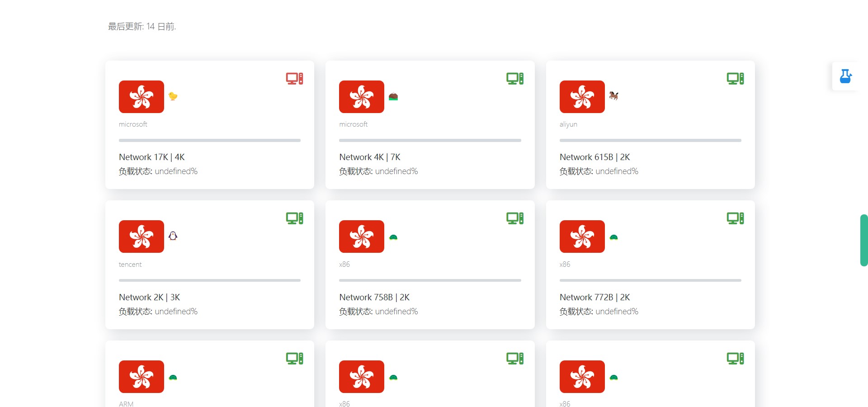Click 'x86' label on Network 758B | 2K card
868x407 pixels.
click(344, 264)
